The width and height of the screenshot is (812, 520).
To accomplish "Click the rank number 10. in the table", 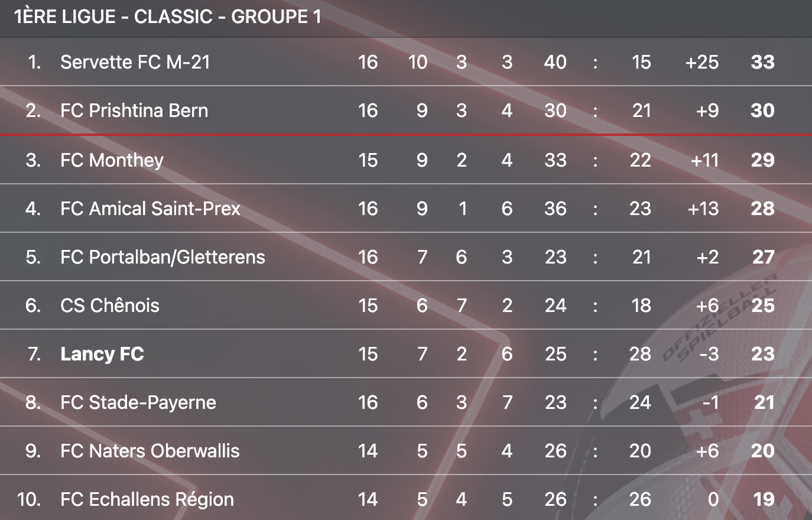I will point(29,499).
